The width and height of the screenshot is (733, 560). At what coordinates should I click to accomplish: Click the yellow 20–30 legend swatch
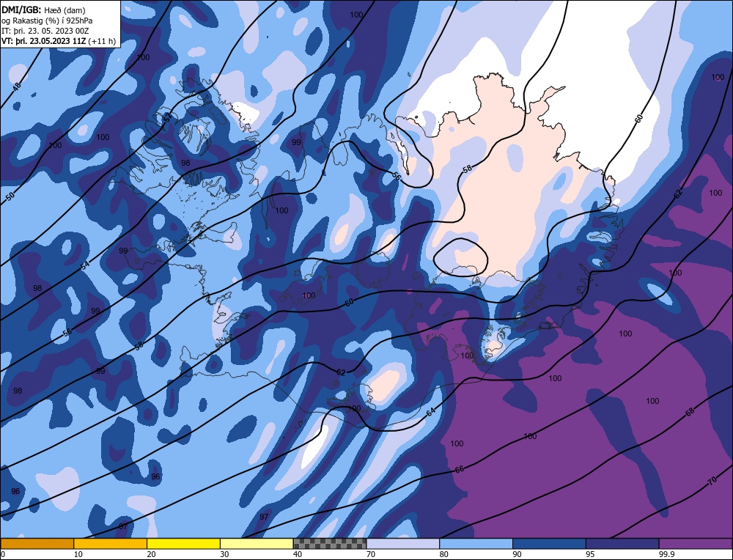point(183,543)
